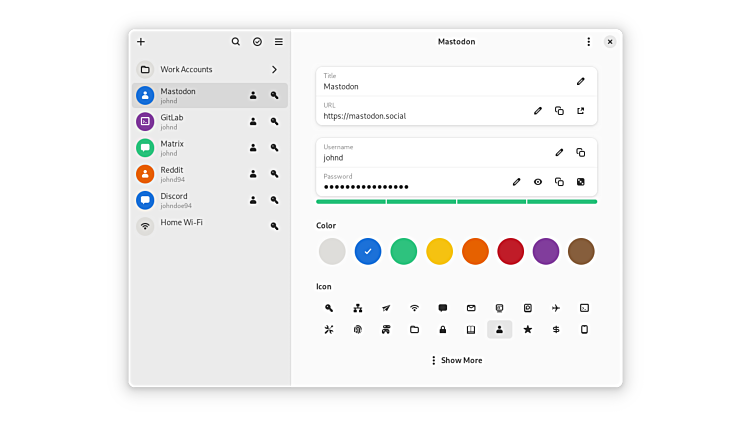Open the mastodon.social URL in browser
Image resolution: width=752 pixels, height=423 pixels.
(580, 111)
